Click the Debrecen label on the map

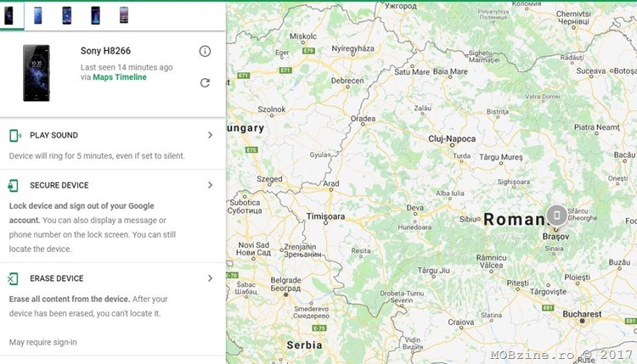point(347,81)
